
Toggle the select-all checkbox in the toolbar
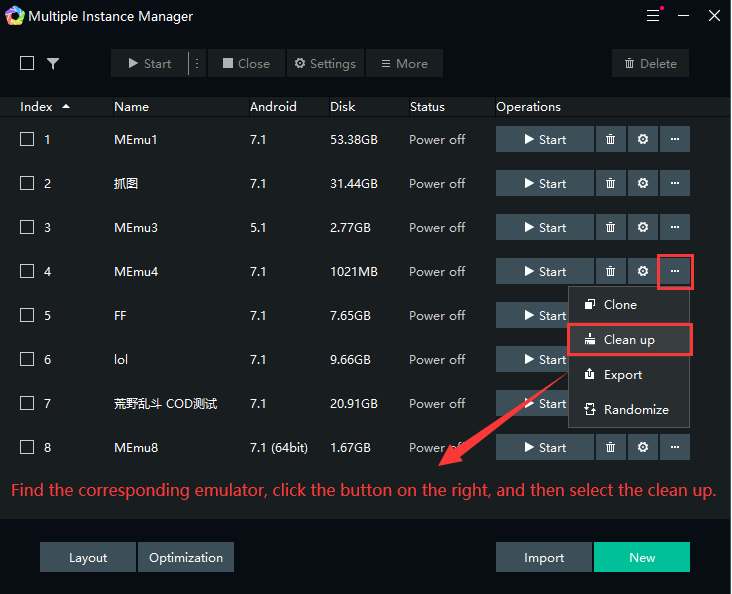(27, 64)
